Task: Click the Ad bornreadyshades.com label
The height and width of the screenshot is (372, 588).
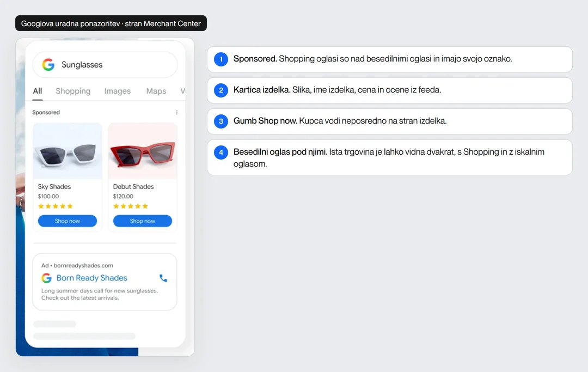Action: [77, 265]
